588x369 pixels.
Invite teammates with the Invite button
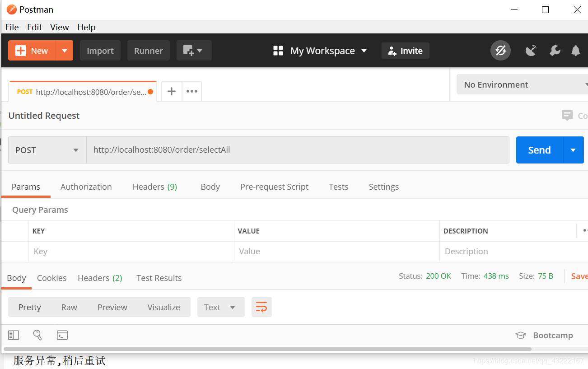[x=405, y=51]
